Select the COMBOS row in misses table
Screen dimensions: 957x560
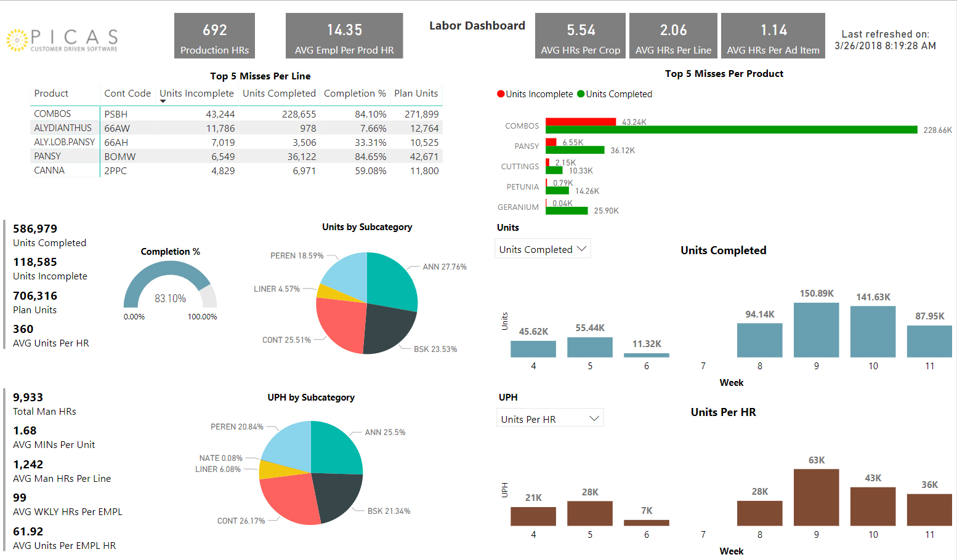(52, 114)
